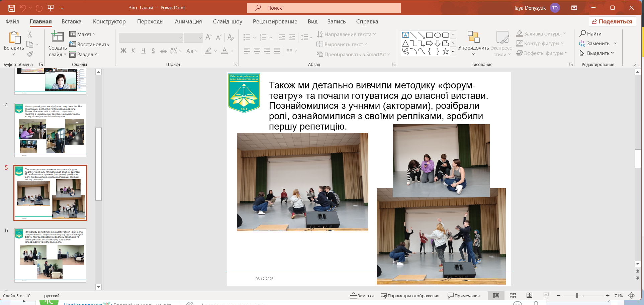
Task: Start slideshow from beginning icon in quick access
Action: [x=51, y=8]
